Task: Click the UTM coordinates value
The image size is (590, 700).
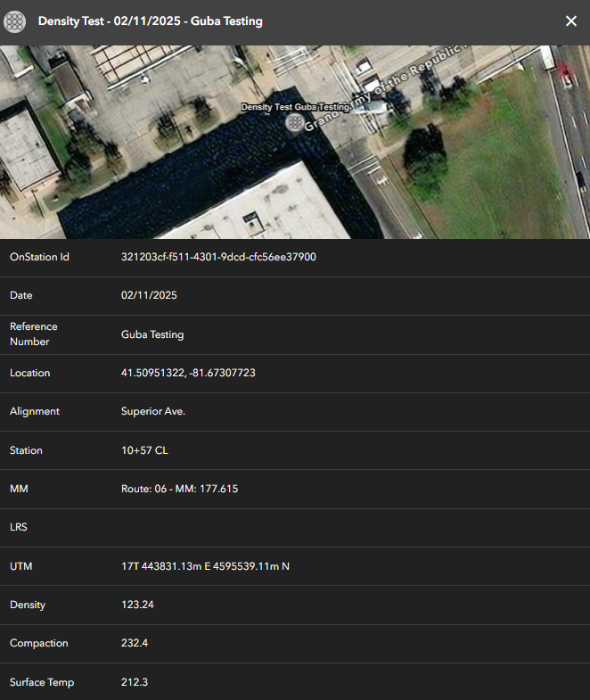Action: (205, 566)
